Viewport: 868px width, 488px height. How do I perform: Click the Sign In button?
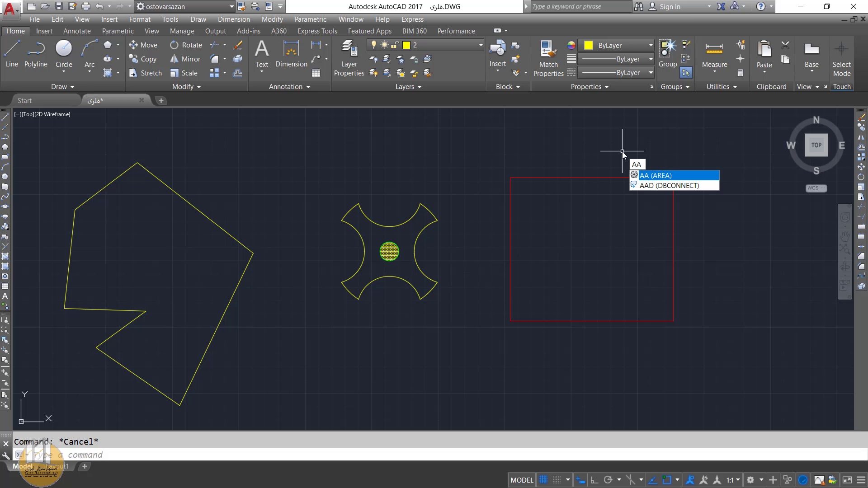(669, 6)
